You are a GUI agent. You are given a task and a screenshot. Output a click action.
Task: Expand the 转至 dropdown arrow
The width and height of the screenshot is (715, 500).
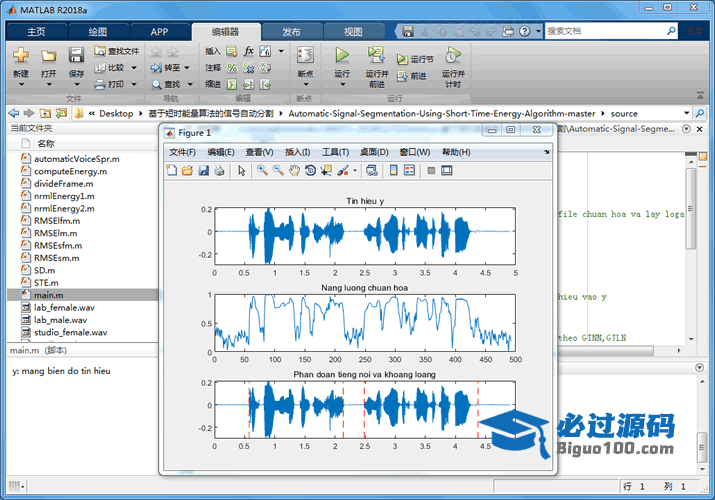187,68
